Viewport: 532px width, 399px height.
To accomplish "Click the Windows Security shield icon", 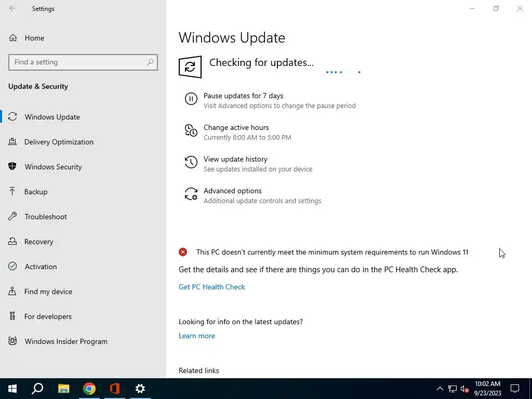I will [x=12, y=167].
